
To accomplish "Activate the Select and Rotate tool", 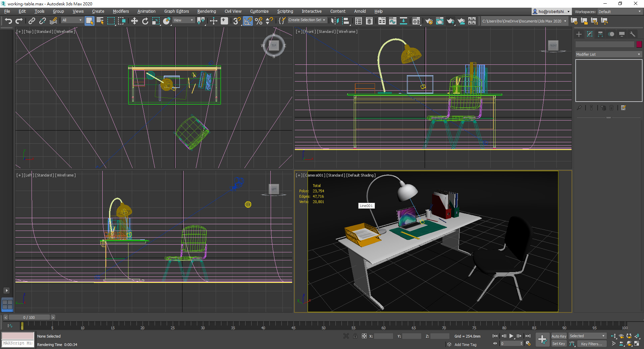I will [x=145, y=21].
